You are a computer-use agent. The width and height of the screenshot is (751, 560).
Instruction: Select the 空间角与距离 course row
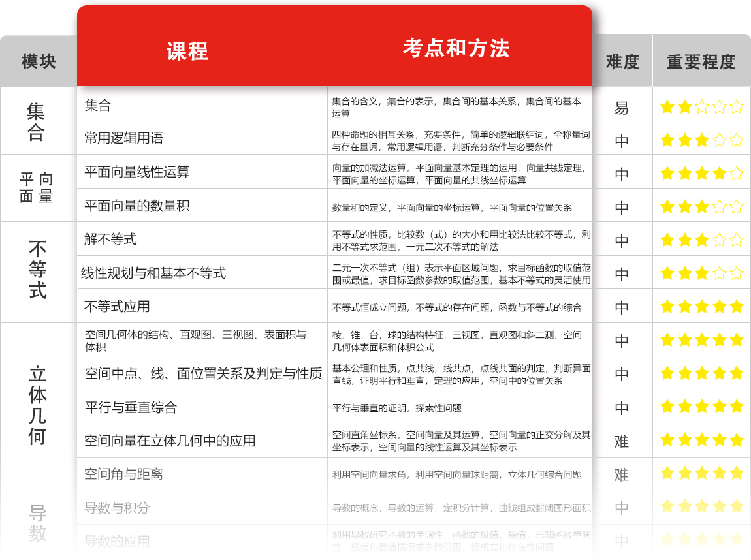[202, 474]
